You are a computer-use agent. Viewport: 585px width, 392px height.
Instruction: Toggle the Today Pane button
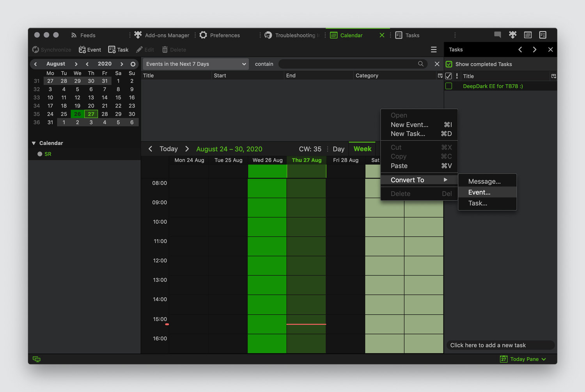point(523,359)
